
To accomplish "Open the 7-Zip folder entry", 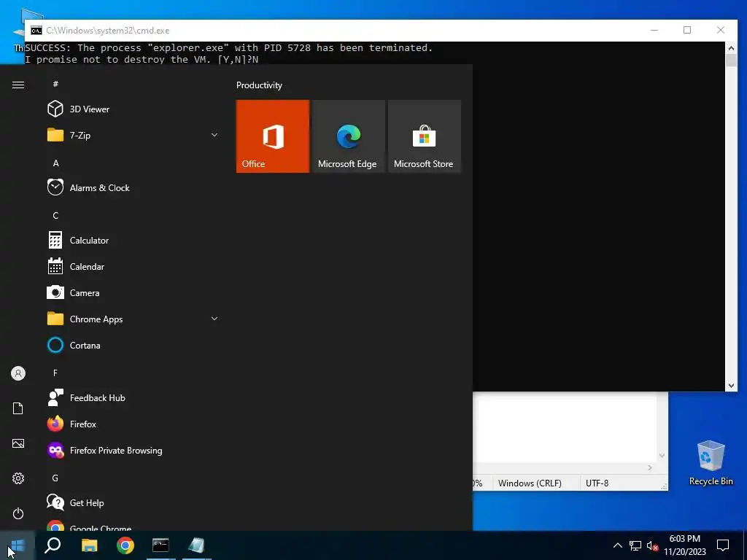I will [x=133, y=135].
